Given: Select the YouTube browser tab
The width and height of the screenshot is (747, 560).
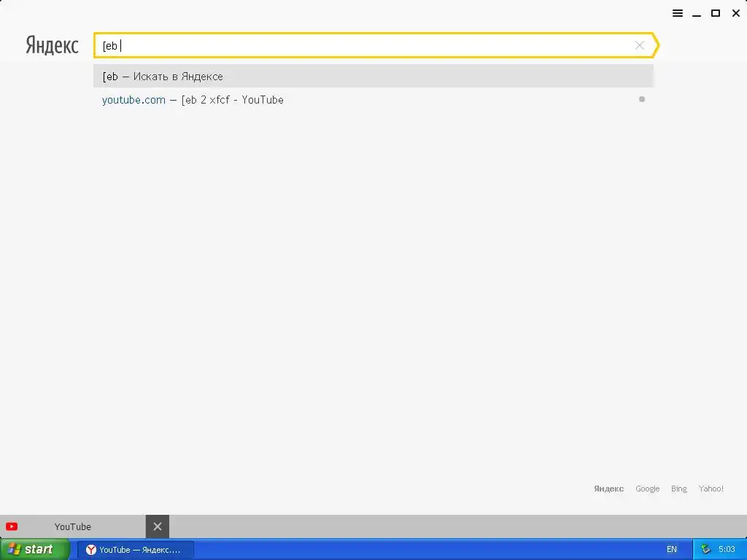Looking at the screenshot, I should point(72,526).
